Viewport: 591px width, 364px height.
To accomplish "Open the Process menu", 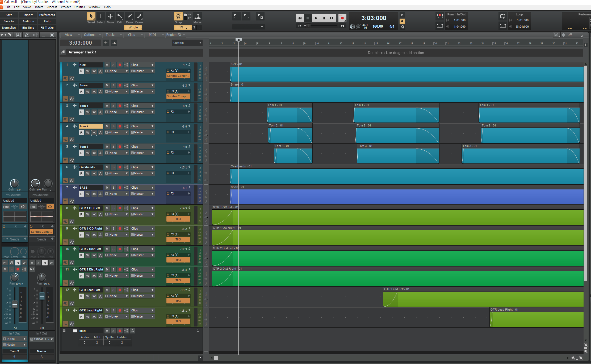I will pos(52,7).
